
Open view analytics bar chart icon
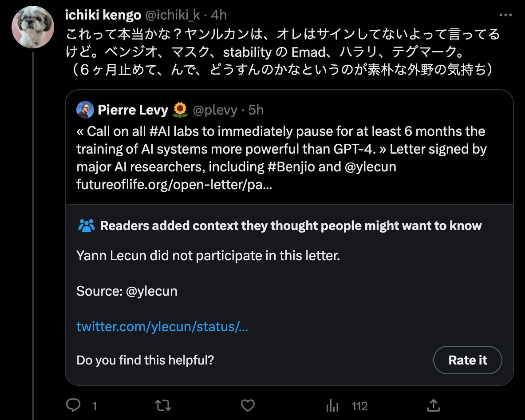click(332, 406)
